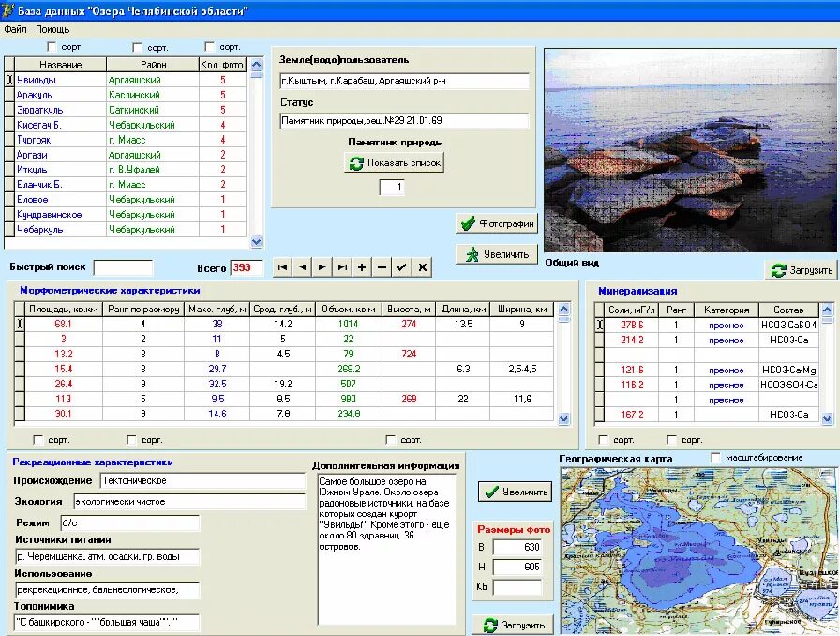Image resolution: width=840 pixels, height=636 pixels.
Task: Select Кундравинское row in lakes list
Action: tap(125, 215)
